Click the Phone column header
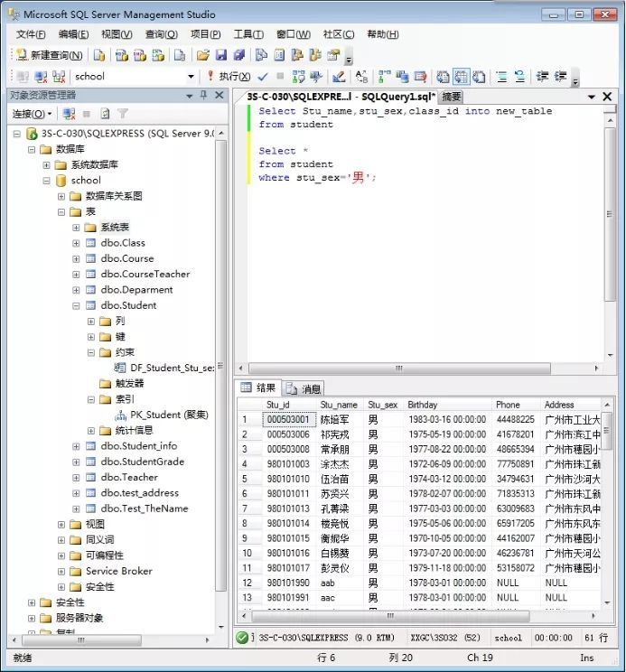This screenshot has width=626, height=672. (516, 405)
